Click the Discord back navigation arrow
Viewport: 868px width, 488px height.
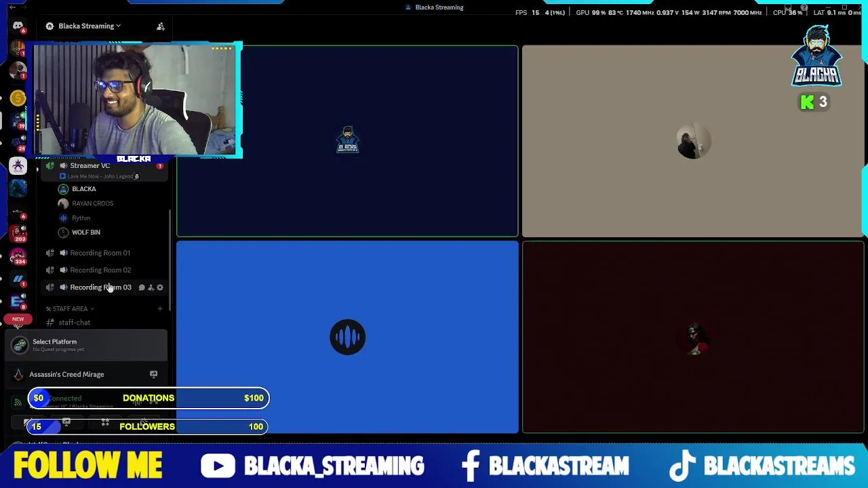pos(12,7)
